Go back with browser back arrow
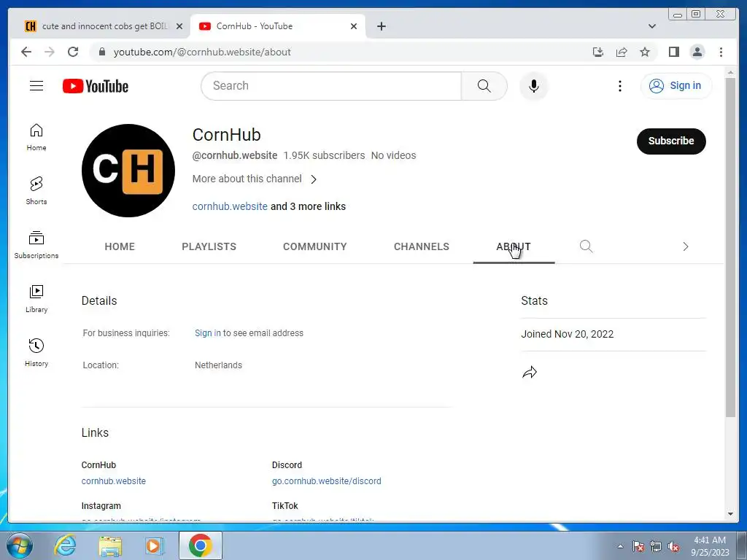Image resolution: width=747 pixels, height=560 pixels. [26, 52]
